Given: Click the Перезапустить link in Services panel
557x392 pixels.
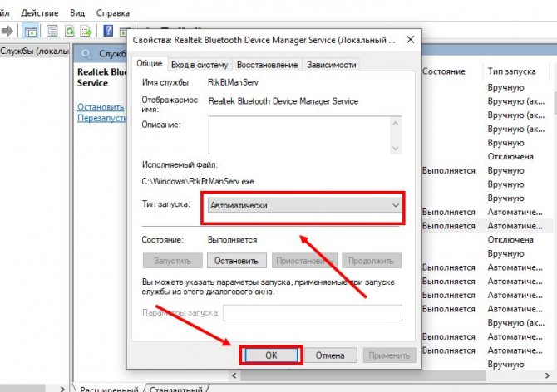Looking at the screenshot, I should coord(102,118).
